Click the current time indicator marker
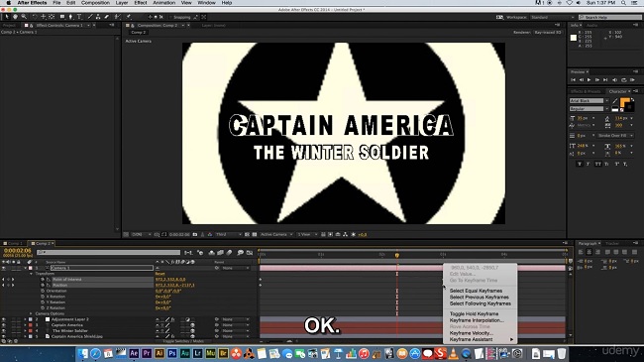Viewport: 644px width, 362px height. [396, 256]
